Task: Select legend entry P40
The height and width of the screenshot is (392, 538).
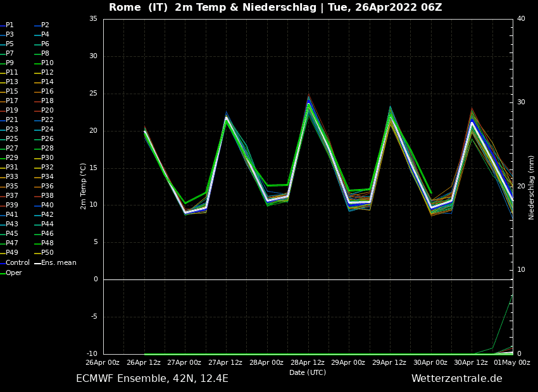Action: (44, 205)
